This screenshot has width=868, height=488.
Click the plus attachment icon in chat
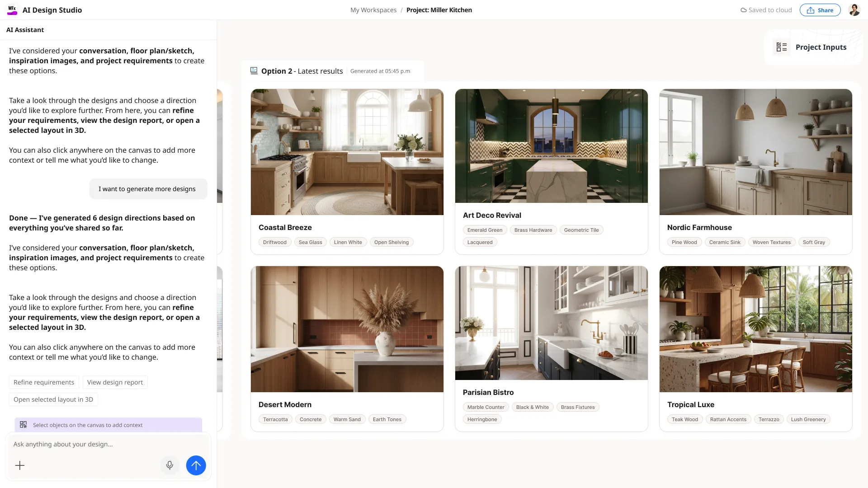20,465
